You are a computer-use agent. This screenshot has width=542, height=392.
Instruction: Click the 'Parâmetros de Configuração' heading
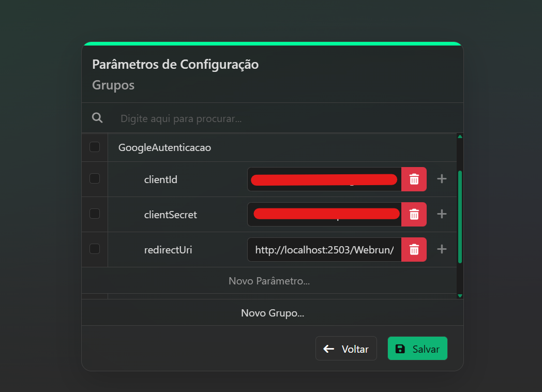tap(175, 65)
